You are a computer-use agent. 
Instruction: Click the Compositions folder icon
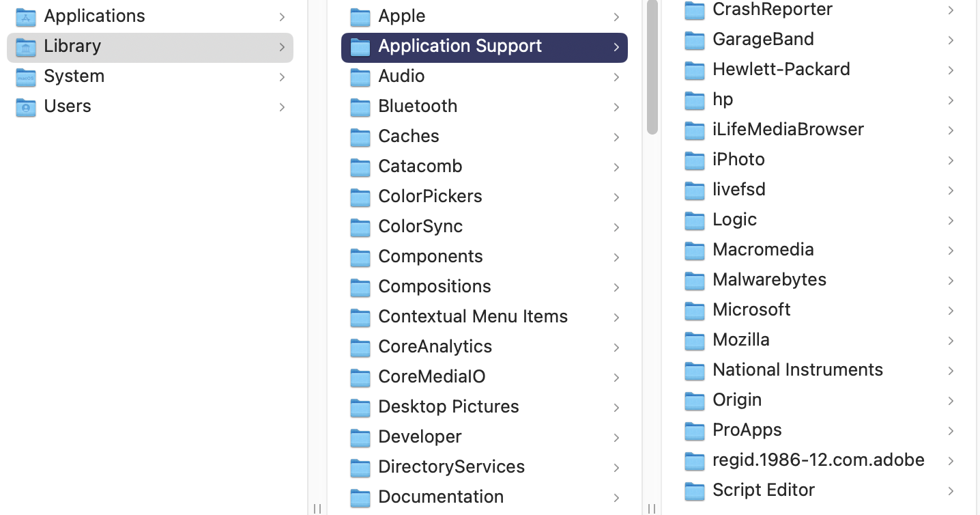click(x=360, y=287)
